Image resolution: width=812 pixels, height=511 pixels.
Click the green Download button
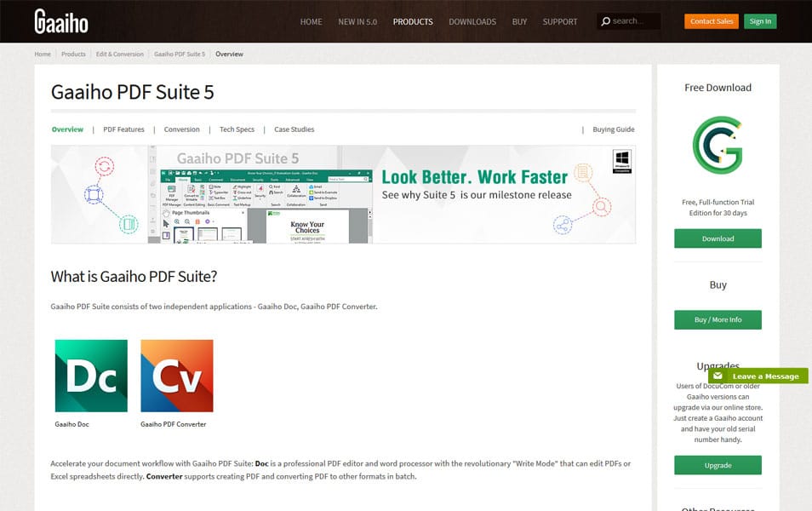coord(718,238)
